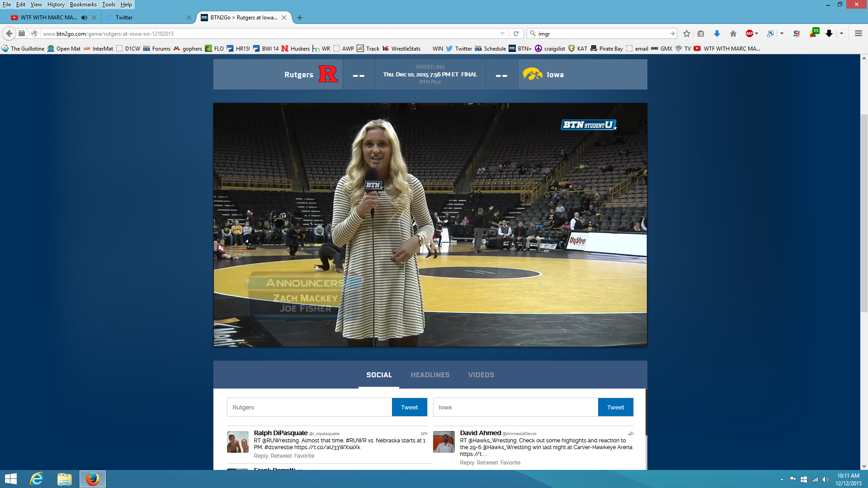Open the Twitter bookmark
The width and height of the screenshot is (868, 488).
click(459, 48)
